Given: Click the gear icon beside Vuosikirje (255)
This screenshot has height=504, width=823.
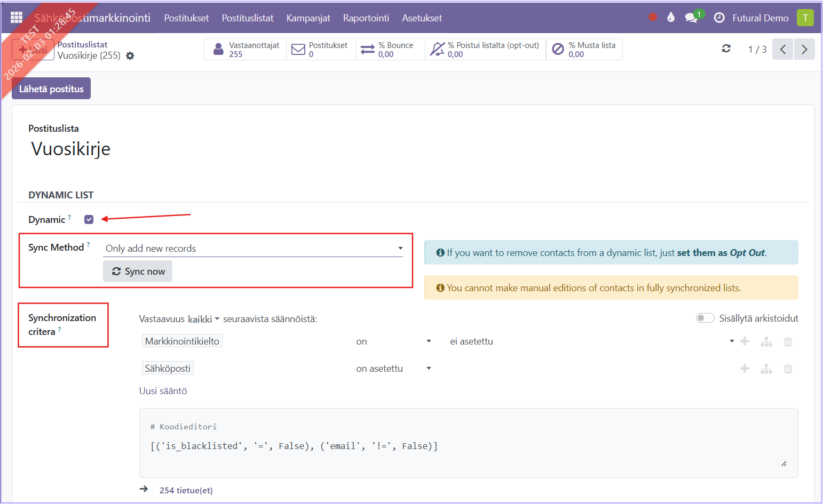Looking at the screenshot, I should click(x=130, y=56).
